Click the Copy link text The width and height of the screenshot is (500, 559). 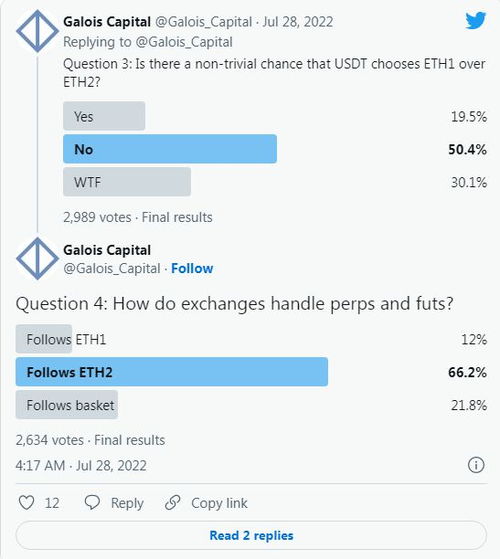pyautogui.click(x=219, y=503)
